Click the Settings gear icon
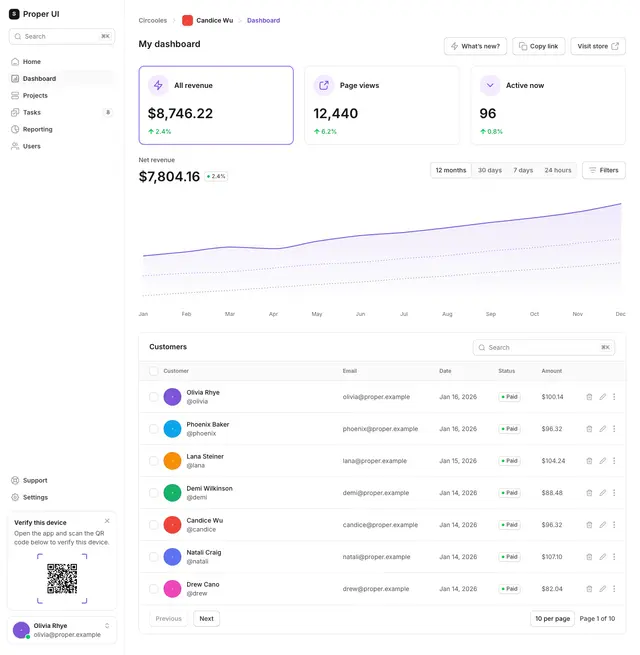640x655 pixels. point(15,497)
